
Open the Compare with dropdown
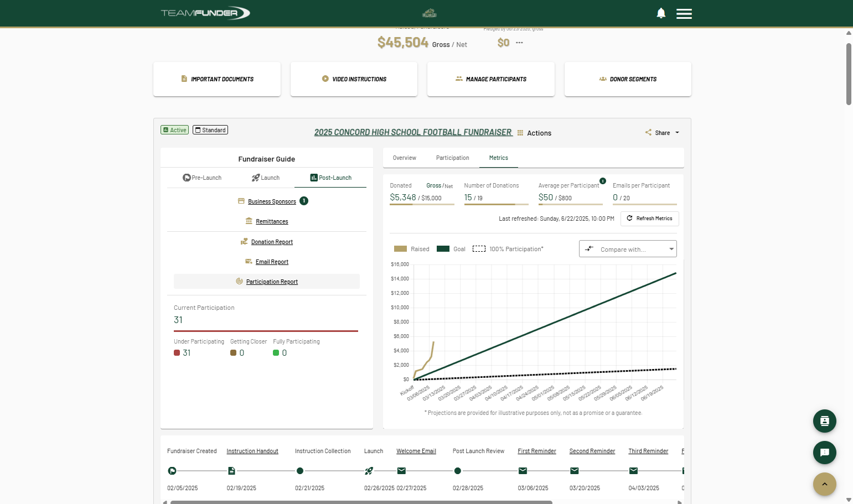(628, 249)
